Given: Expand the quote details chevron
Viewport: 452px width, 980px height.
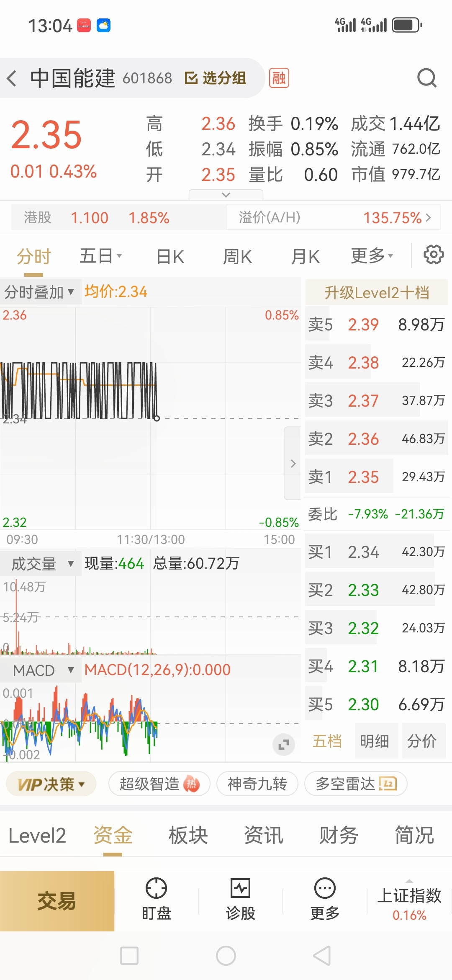Looking at the screenshot, I should (x=226, y=195).
